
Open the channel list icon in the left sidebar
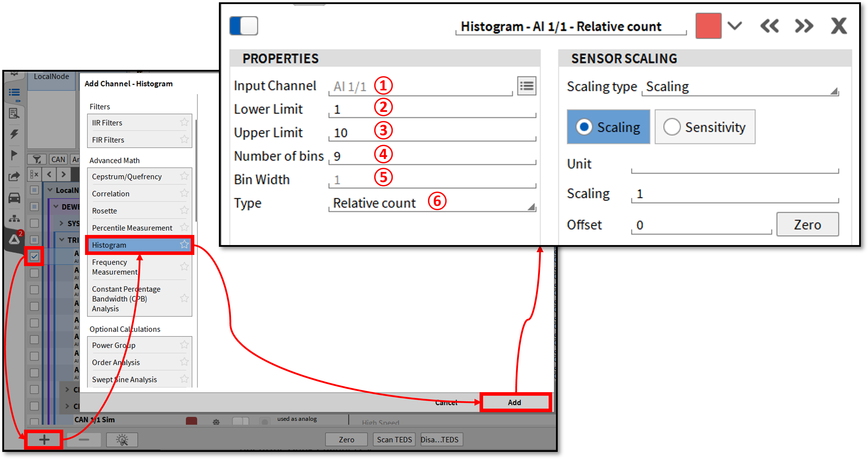[x=14, y=92]
